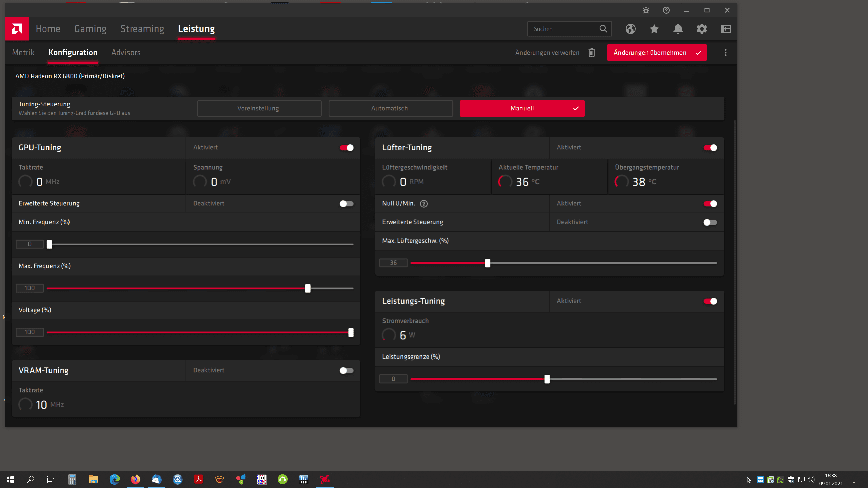
Task: Click Voltage slider handle
Action: [x=351, y=332]
